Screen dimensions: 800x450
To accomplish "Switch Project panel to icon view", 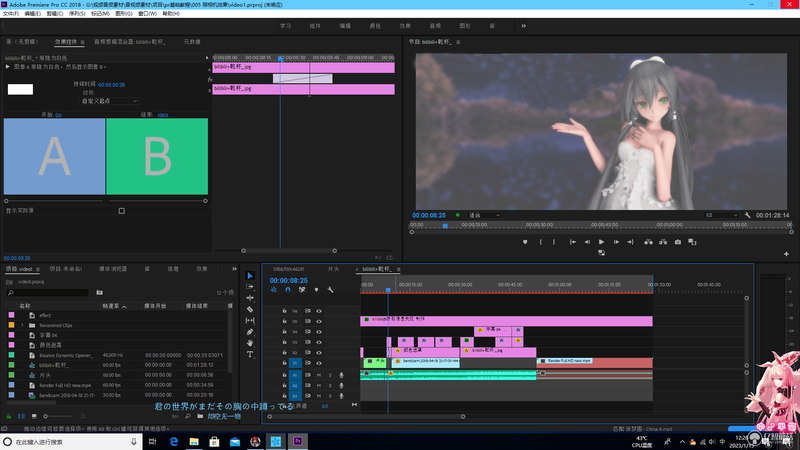I will (x=34, y=416).
